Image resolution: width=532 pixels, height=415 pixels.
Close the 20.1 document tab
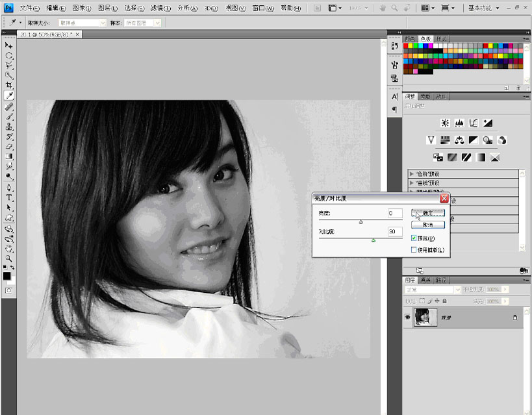[77, 34]
